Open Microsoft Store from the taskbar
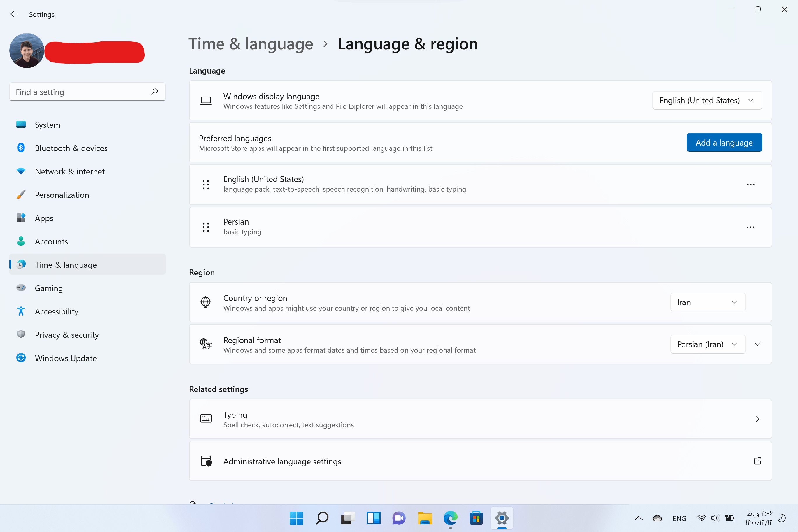This screenshot has width=798, height=532. (476, 518)
